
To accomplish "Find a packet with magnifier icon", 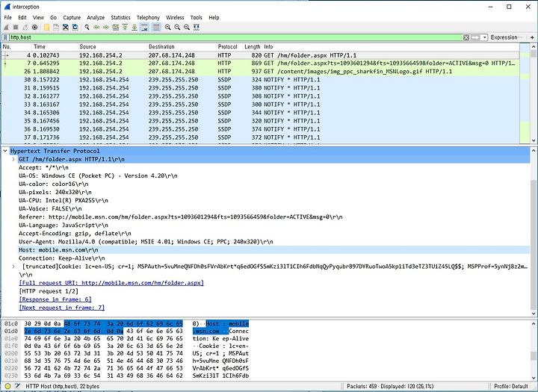I will click(87, 28).
